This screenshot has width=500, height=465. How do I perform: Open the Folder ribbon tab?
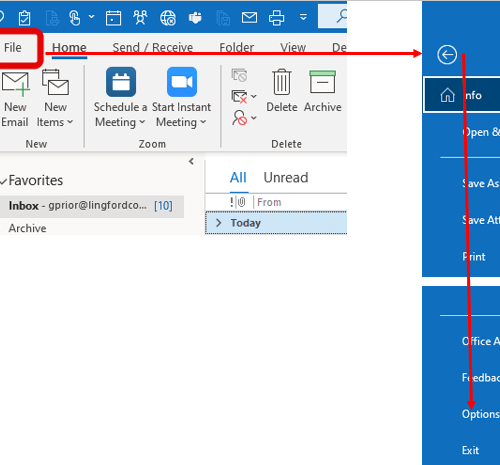(237, 48)
